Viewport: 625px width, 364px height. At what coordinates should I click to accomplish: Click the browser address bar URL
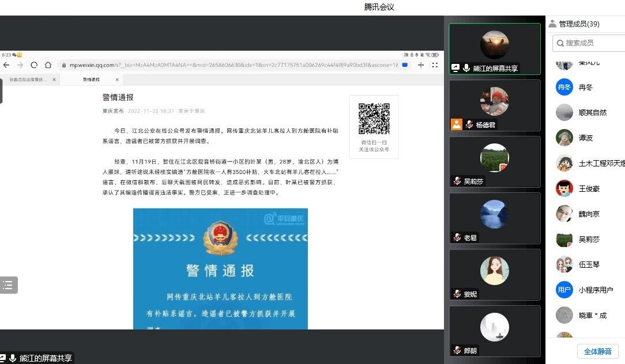231,65
